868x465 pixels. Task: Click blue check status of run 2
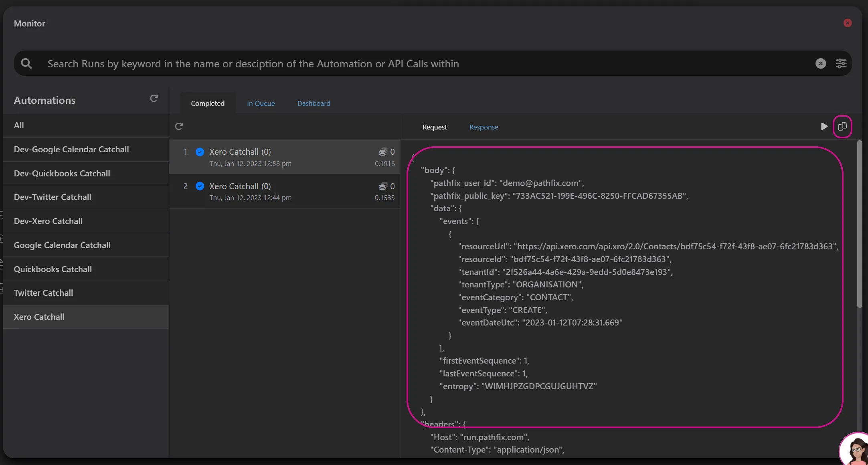point(200,186)
